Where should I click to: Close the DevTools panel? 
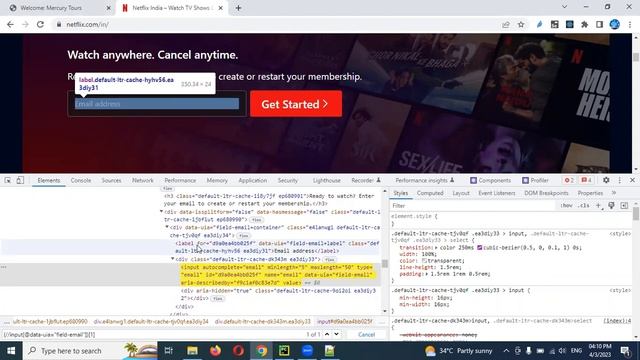pyautogui.click(x=632, y=180)
